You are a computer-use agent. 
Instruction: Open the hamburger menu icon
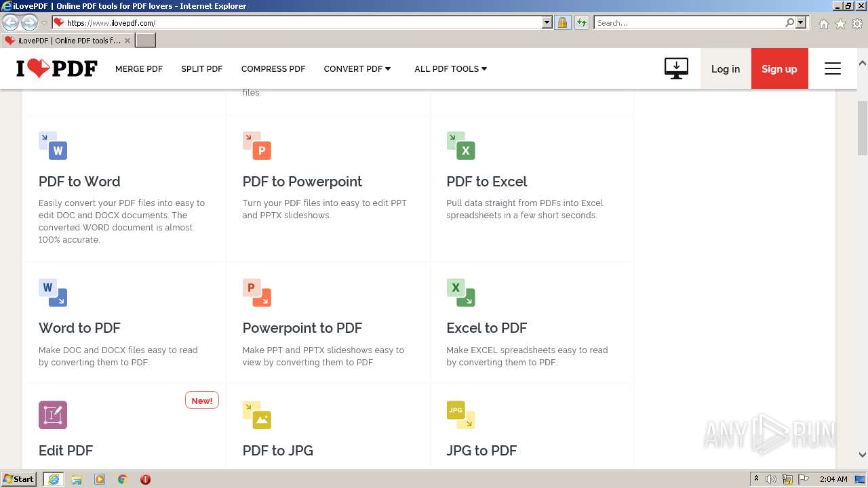[833, 68]
